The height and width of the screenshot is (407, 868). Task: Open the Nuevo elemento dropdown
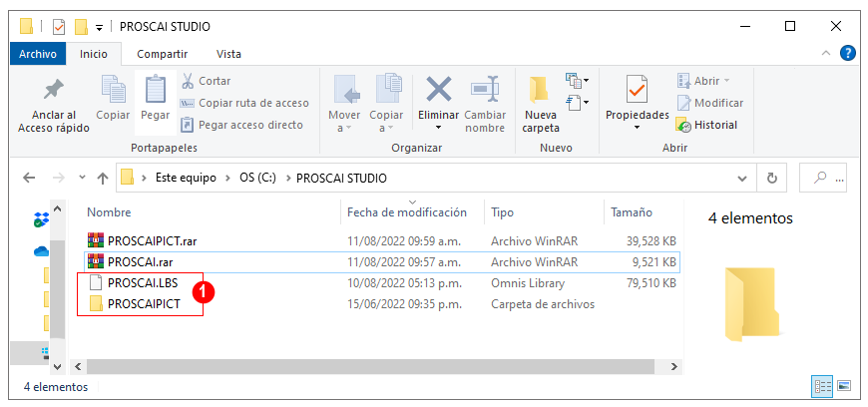577,80
